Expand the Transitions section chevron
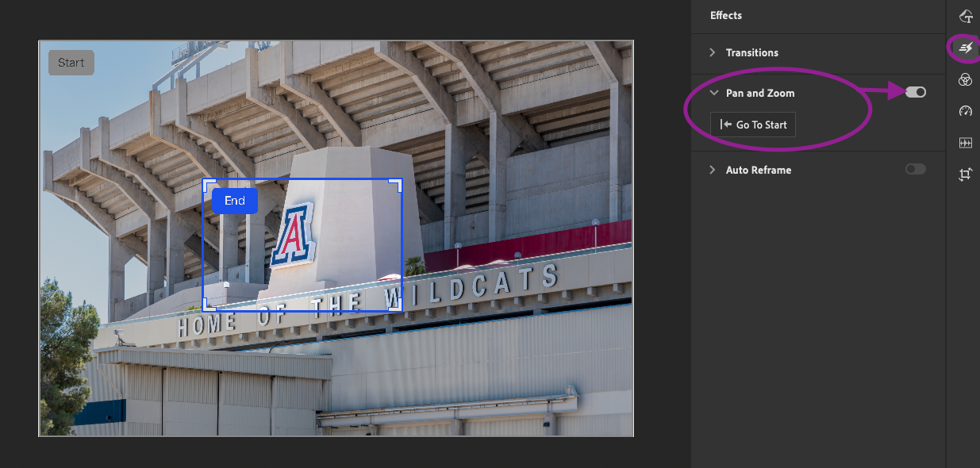 click(x=713, y=52)
